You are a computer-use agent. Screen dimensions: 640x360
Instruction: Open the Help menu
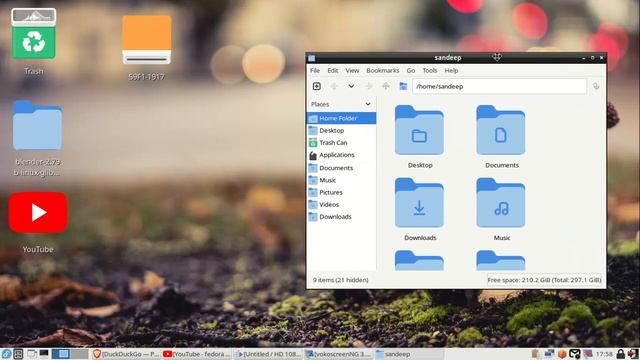coord(451,70)
